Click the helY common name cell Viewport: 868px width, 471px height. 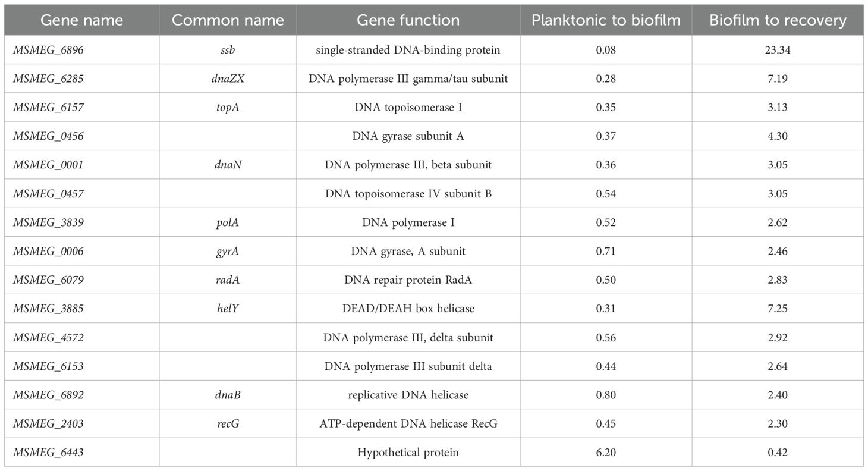click(228, 309)
